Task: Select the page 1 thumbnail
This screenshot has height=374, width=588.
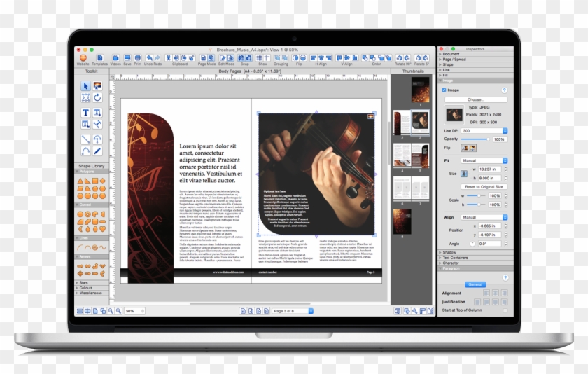Action: pyautogui.click(x=421, y=90)
